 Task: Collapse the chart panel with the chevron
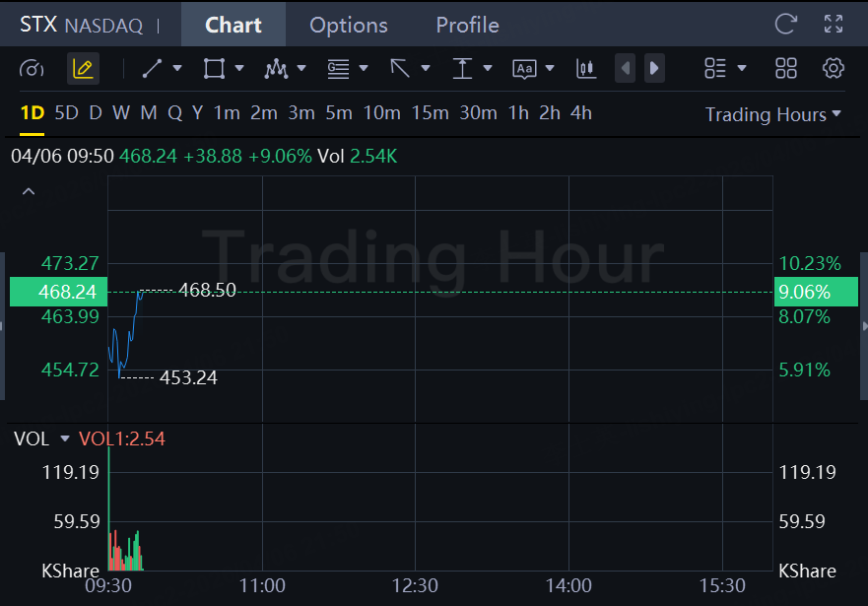click(29, 191)
